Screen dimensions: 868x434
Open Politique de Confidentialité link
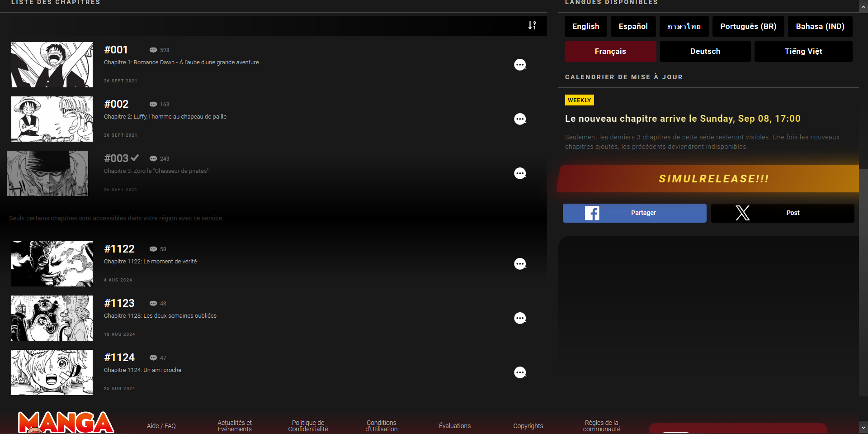coord(308,426)
